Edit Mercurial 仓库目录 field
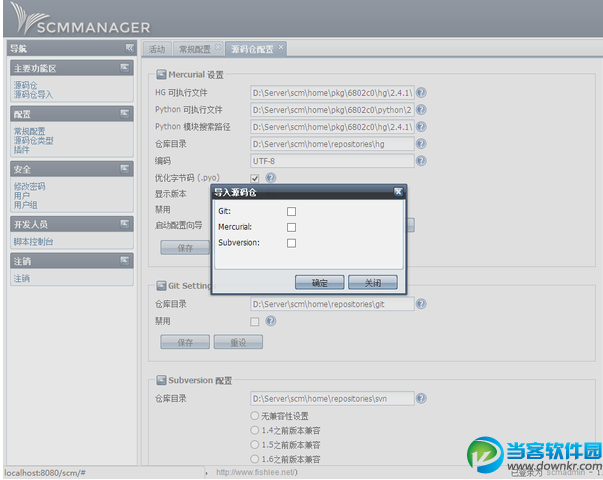This screenshot has height=480, width=603. coord(332,144)
